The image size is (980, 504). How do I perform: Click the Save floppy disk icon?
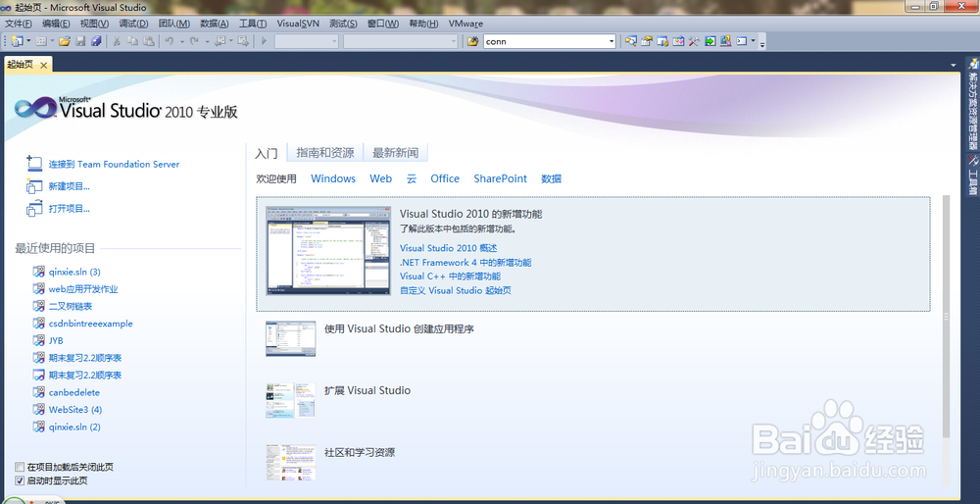tap(80, 41)
